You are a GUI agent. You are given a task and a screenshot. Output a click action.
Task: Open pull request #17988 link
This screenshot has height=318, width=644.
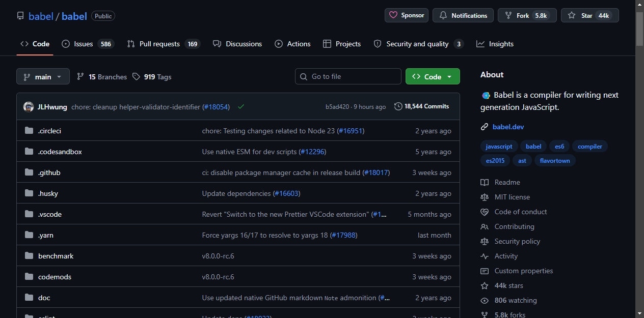click(344, 235)
